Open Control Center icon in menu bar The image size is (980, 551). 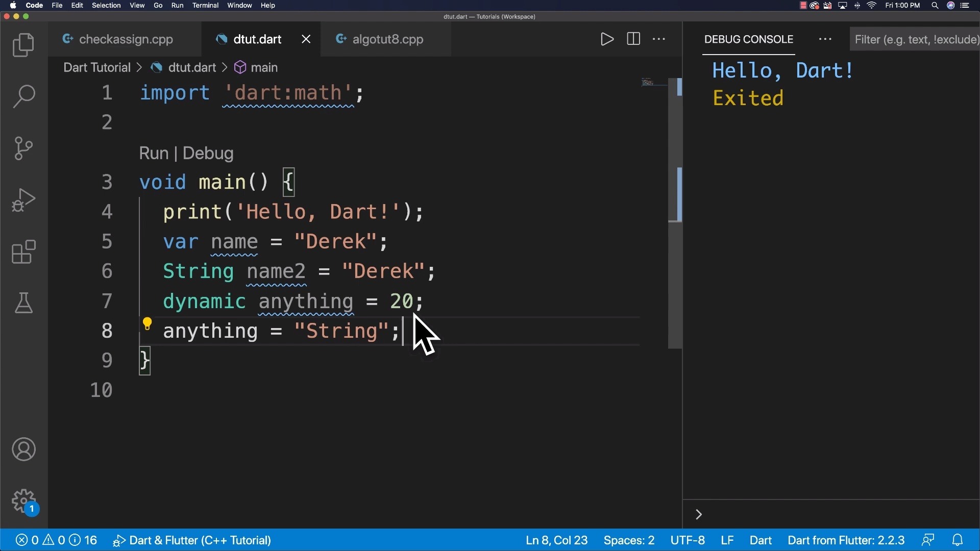965,6
